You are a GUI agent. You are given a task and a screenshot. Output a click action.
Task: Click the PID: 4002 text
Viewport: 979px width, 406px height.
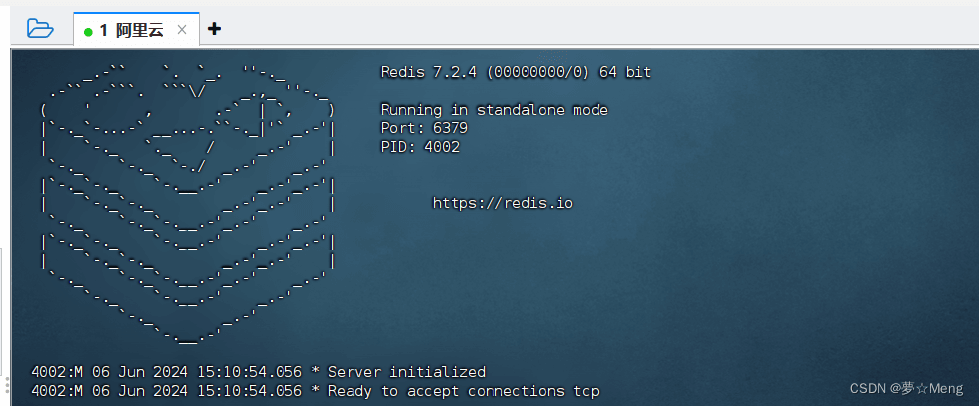point(420,147)
